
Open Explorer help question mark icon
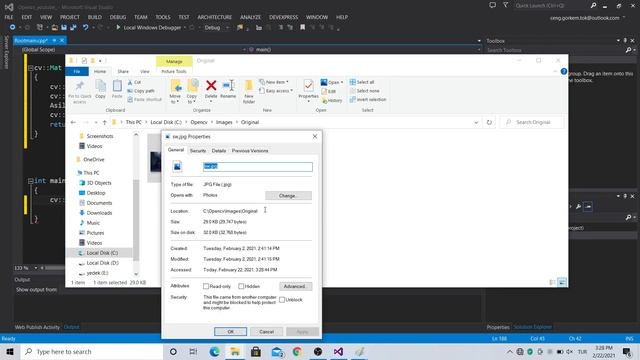point(564,71)
